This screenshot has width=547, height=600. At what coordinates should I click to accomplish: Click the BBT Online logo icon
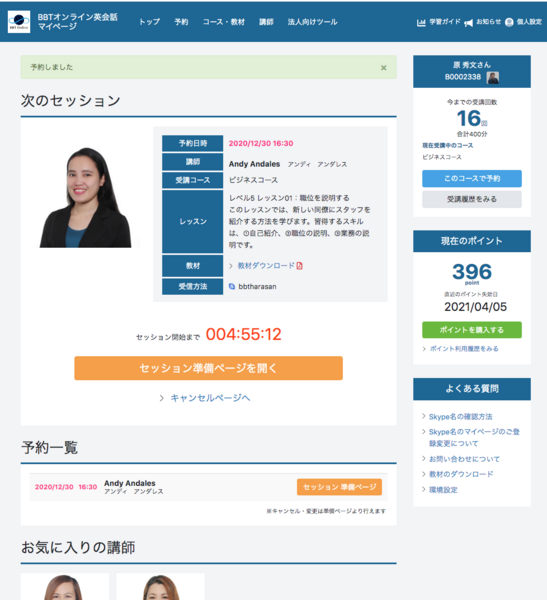pyautogui.click(x=19, y=21)
